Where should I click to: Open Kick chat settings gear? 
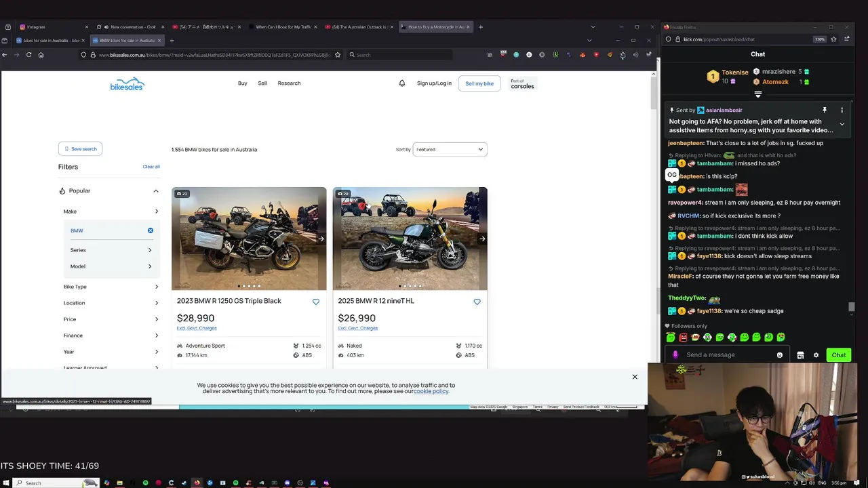click(x=816, y=355)
